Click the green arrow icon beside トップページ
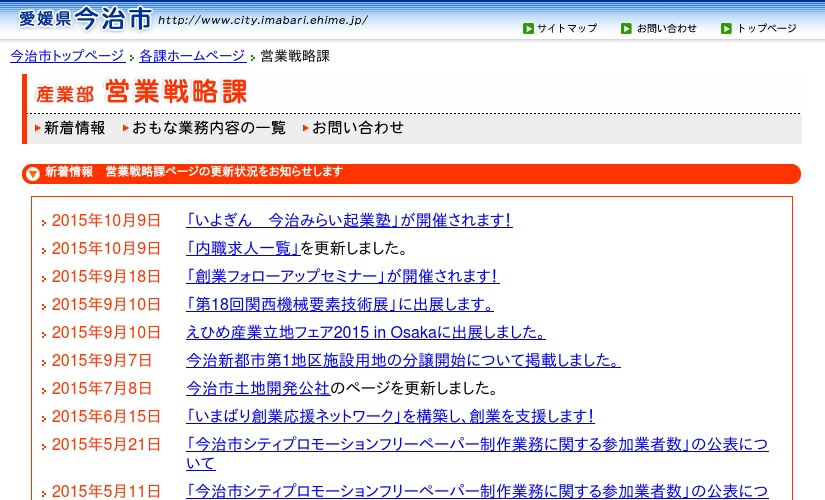The image size is (825, 500). (x=726, y=28)
